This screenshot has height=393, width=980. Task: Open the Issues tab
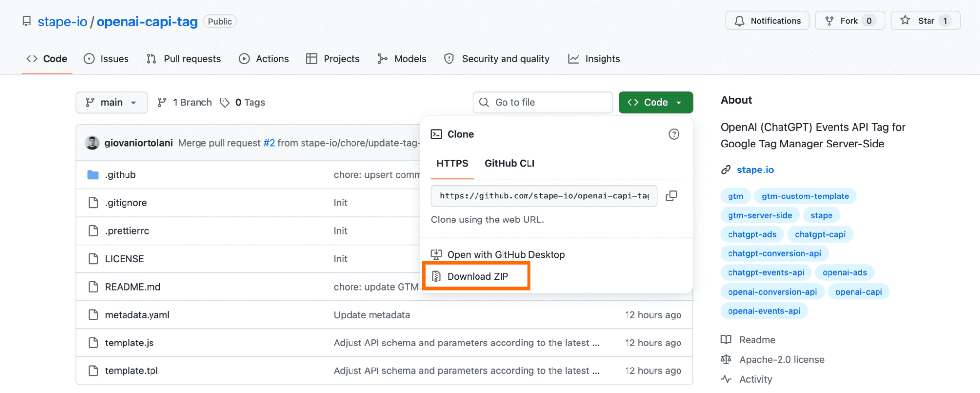click(x=106, y=59)
